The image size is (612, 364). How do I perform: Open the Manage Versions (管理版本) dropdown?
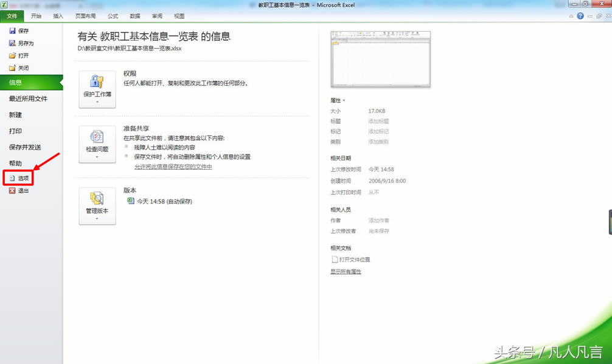97,207
